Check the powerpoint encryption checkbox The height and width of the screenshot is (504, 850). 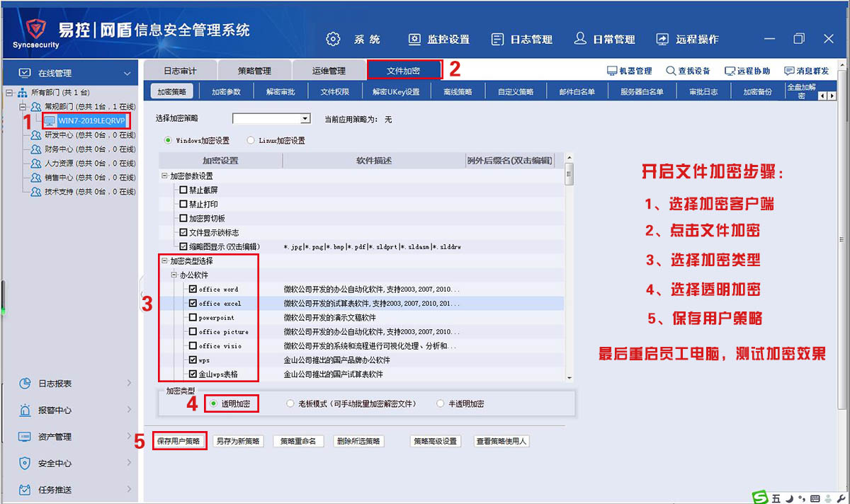[x=193, y=318]
